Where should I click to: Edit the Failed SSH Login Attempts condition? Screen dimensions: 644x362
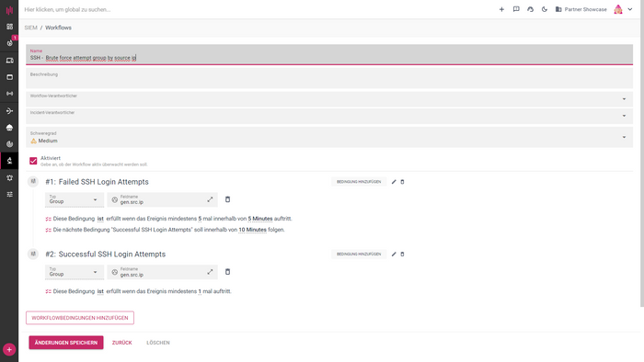pyautogui.click(x=394, y=182)
